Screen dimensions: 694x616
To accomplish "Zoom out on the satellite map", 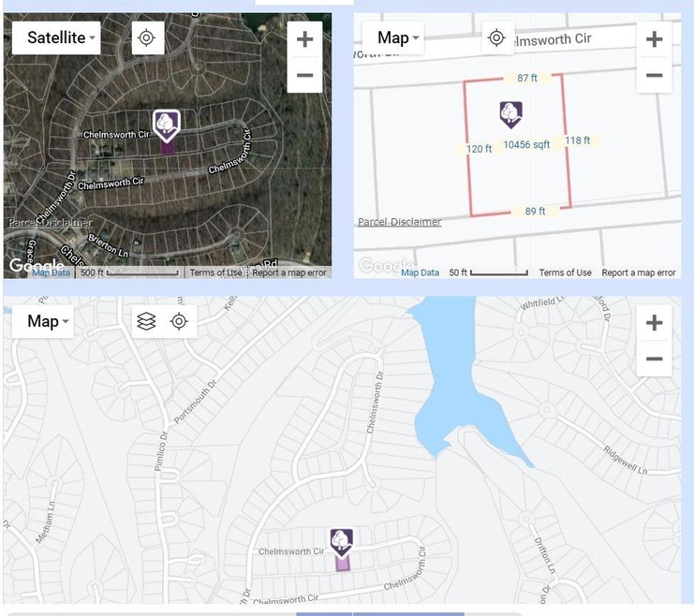I will pyautogui.click(x=304, y=75).
